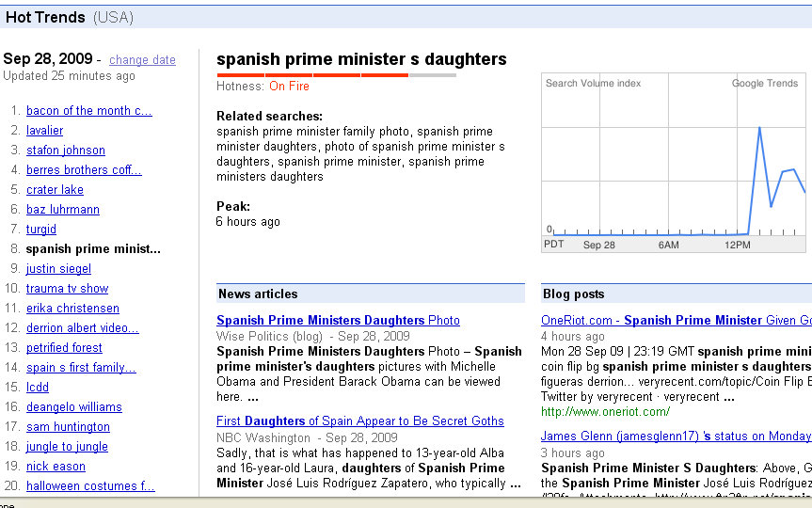
Task: Open 'Spanish Prime Ministers Daughters Photo' article
Action: coord(338,321)
